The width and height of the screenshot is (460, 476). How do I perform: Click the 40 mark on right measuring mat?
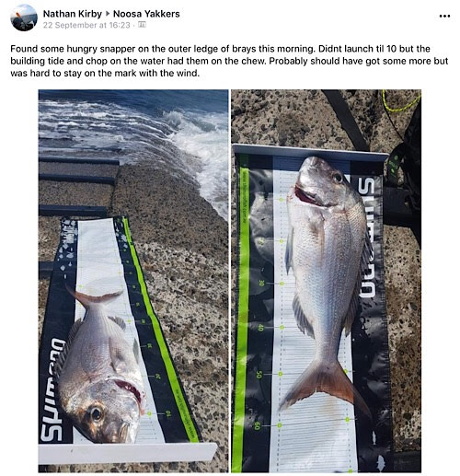pyautogui.click(x=260, y=328)
